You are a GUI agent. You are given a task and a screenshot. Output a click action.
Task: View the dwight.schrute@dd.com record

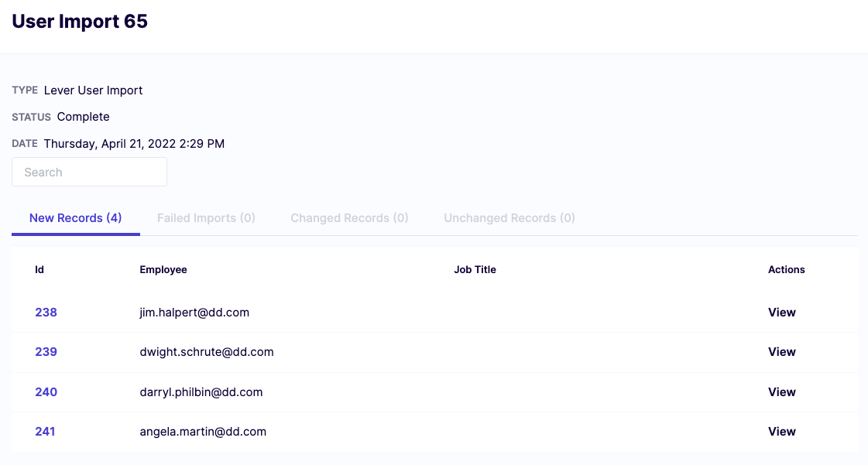pos(781,352)
